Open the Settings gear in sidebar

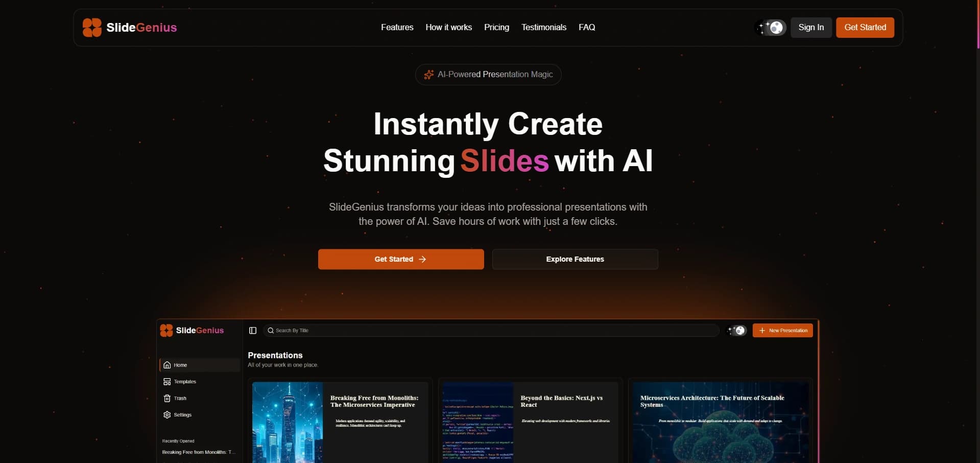click(x=167, y=415)
